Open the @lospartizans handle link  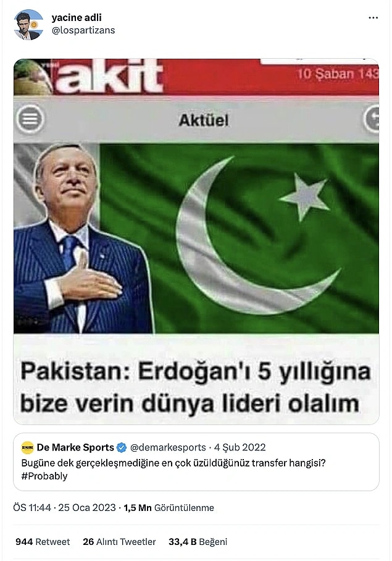click(83, 30)
